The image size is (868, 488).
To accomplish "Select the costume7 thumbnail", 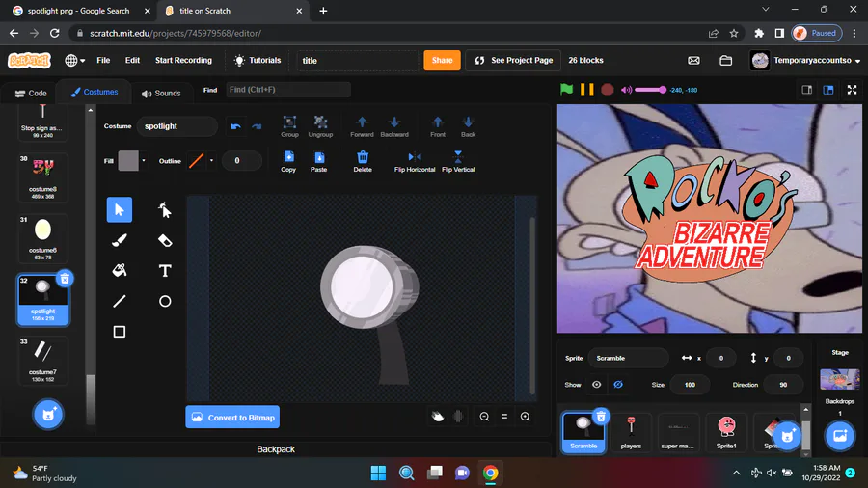I will pos(42,360).
